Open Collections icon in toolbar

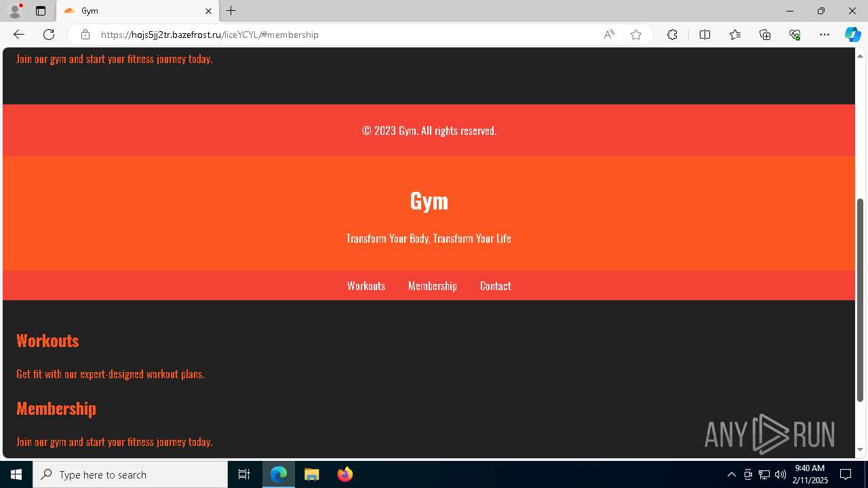pyautogui.click(x=765, y=35)
